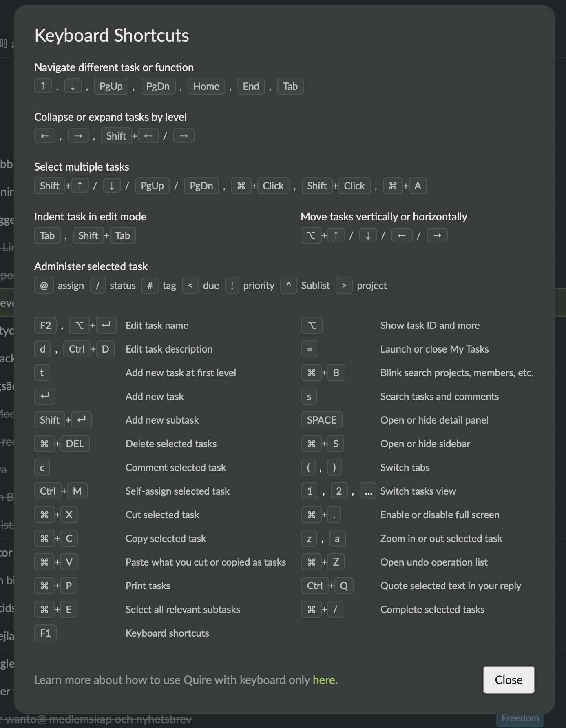Image resolution: width=566 pixels, height=728 pixels.
Task: Click the "Select multiple tasks" heading
Action: (82, 167)
